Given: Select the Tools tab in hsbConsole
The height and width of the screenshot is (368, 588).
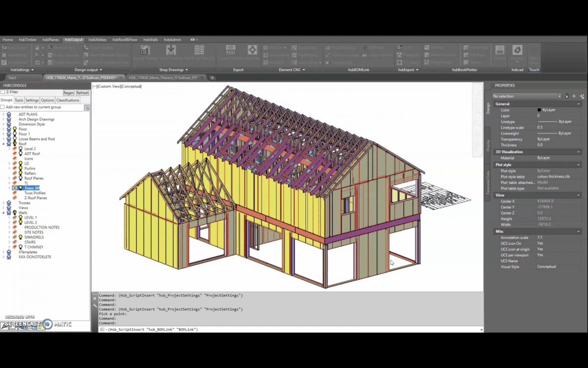Looking at the screenshot, I should pos(19,100).
